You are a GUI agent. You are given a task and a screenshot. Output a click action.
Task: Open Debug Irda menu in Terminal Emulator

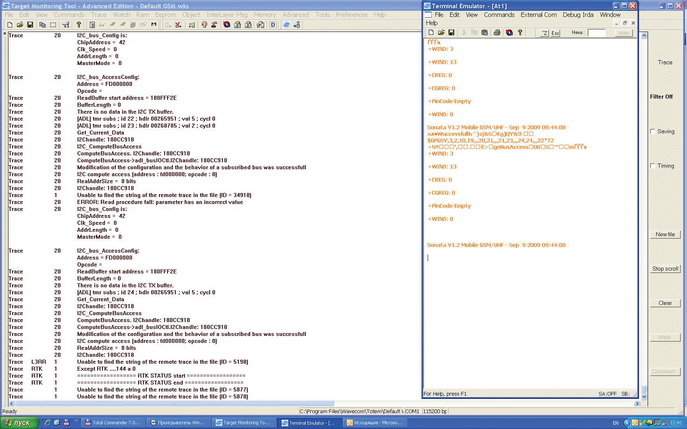pos(578,14)
